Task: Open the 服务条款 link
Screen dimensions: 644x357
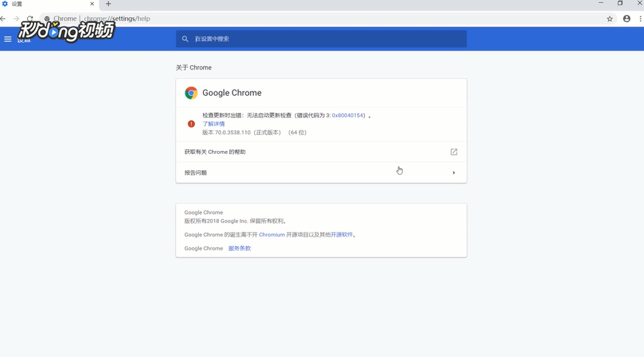Action: (x=240, y=248)
